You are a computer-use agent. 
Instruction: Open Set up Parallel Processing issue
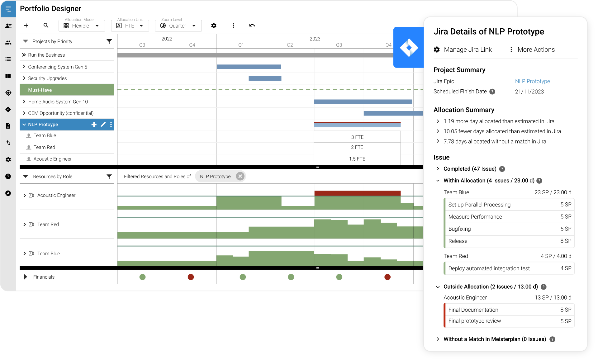click(510, 205)
